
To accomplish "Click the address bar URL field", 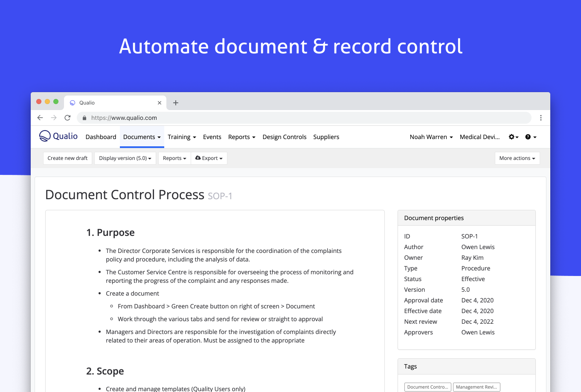I will (x=304, y=118).
